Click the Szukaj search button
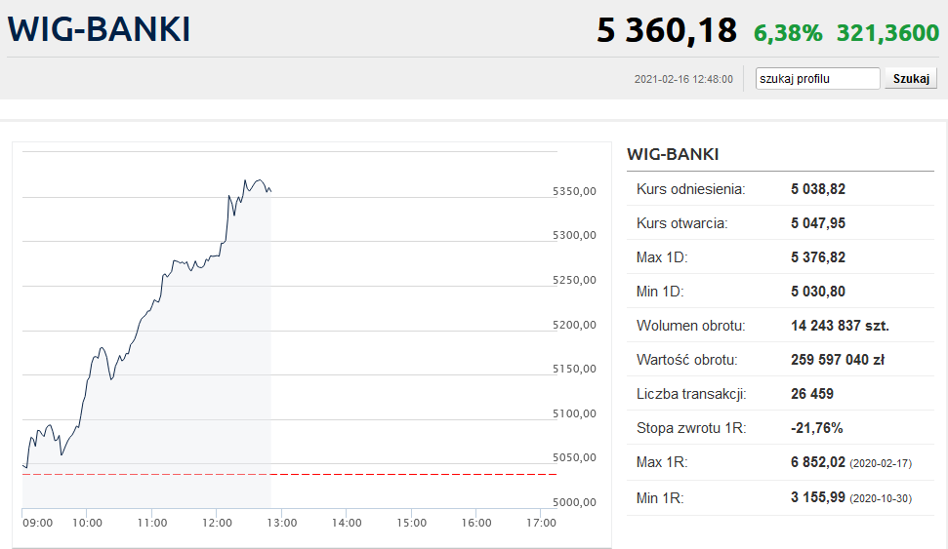948x549 pixels. (x=911, y=79)
